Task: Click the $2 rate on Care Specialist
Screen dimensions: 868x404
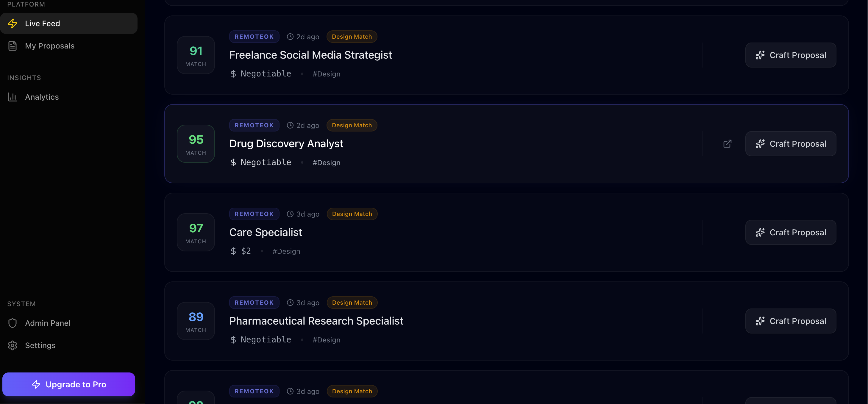Action: (x=246, y=251)
